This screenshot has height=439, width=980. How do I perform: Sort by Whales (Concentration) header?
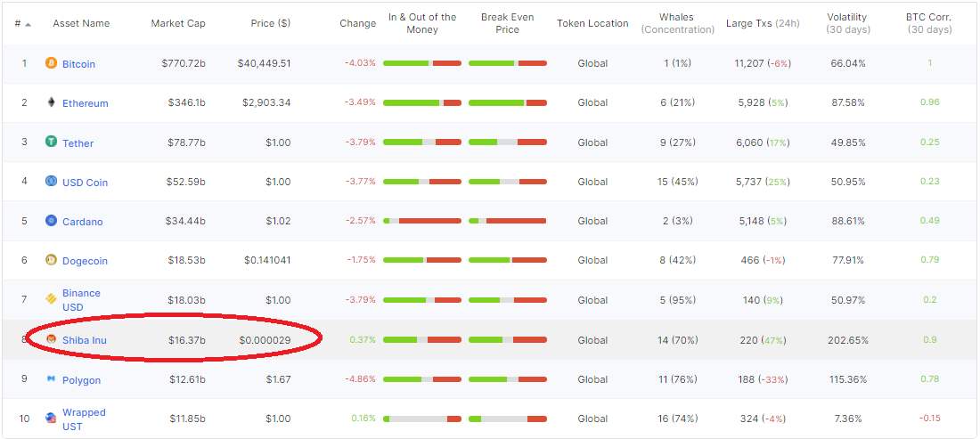click(x=677, y=23)
